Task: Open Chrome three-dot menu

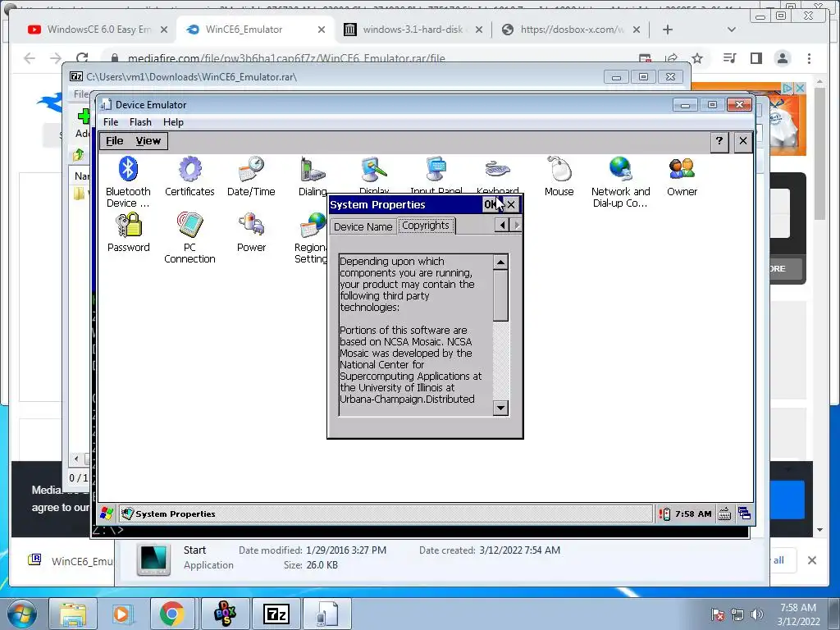Action: pyautogui.click(x=809, y=58)
